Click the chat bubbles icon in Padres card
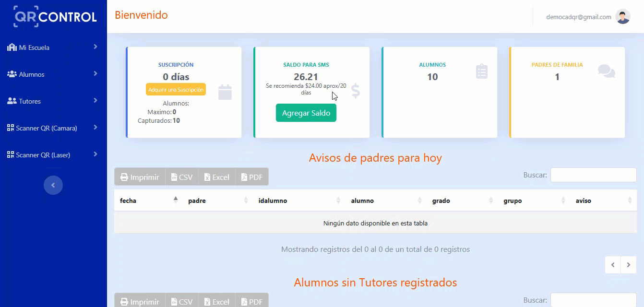 [x=606, y=71]
